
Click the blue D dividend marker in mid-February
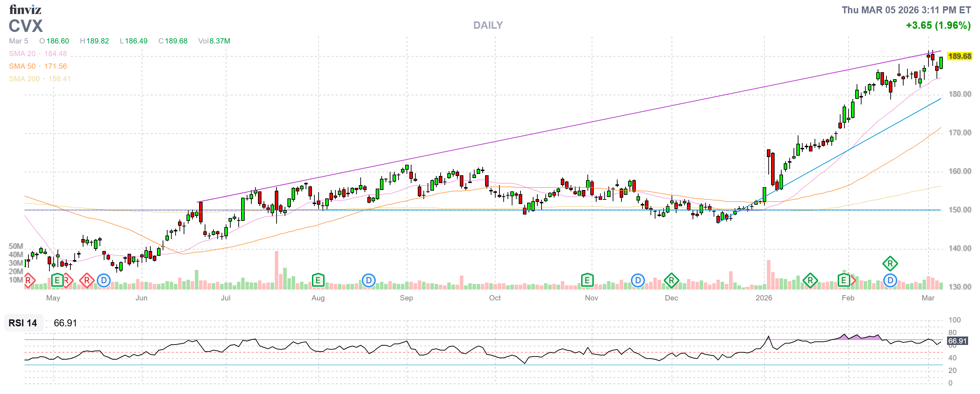(890, 281)
